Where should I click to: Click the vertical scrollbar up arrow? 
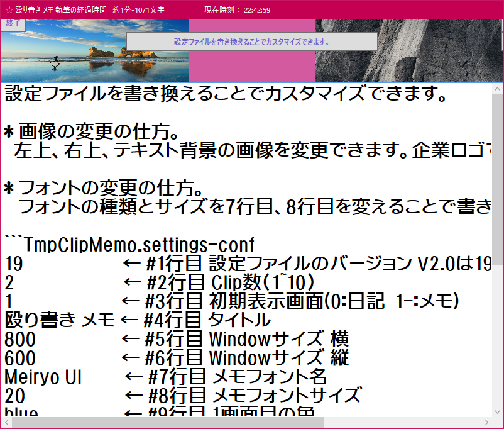[497, 89]
